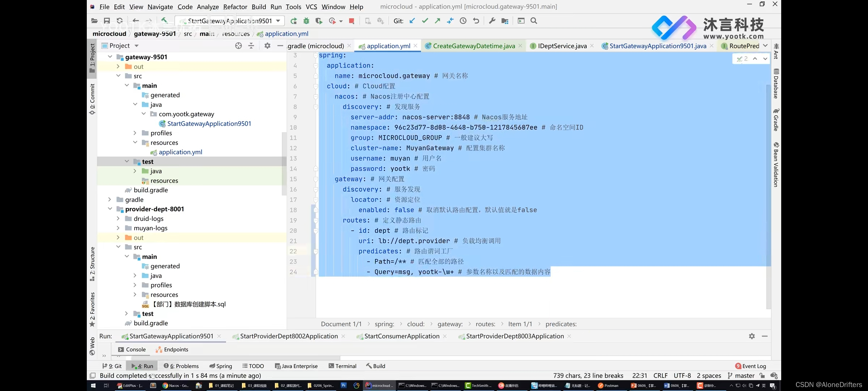The height and width of the screenshot is (391, 868).
Task: Click the Windows Start button
Action: coord(93,386)
